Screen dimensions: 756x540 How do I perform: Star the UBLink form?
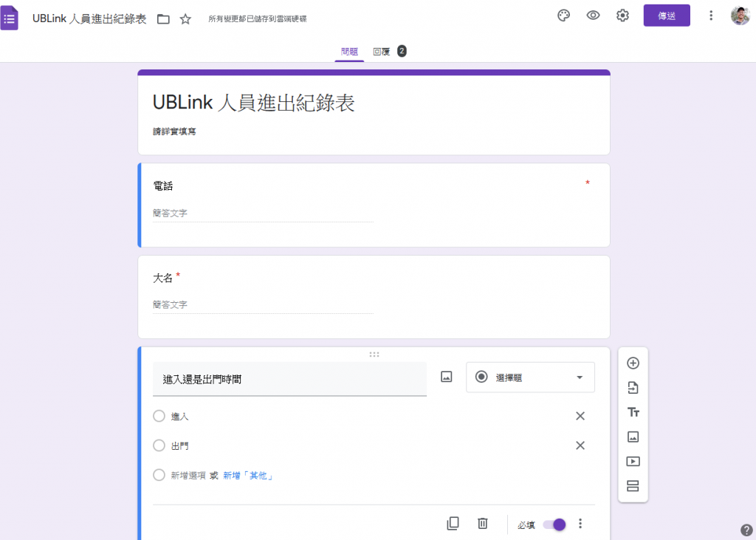(185, 19)
